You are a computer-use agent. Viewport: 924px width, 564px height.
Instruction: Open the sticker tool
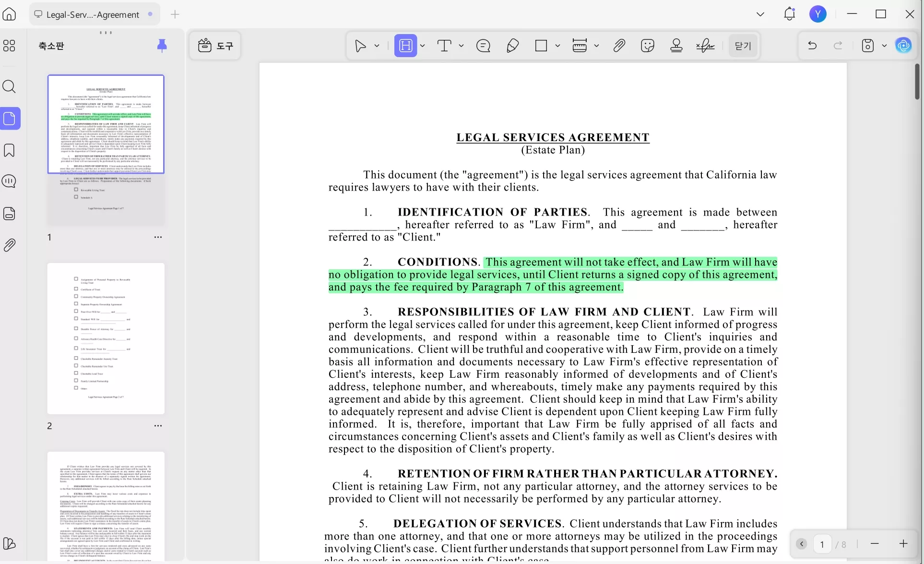[x=647, y=46]
